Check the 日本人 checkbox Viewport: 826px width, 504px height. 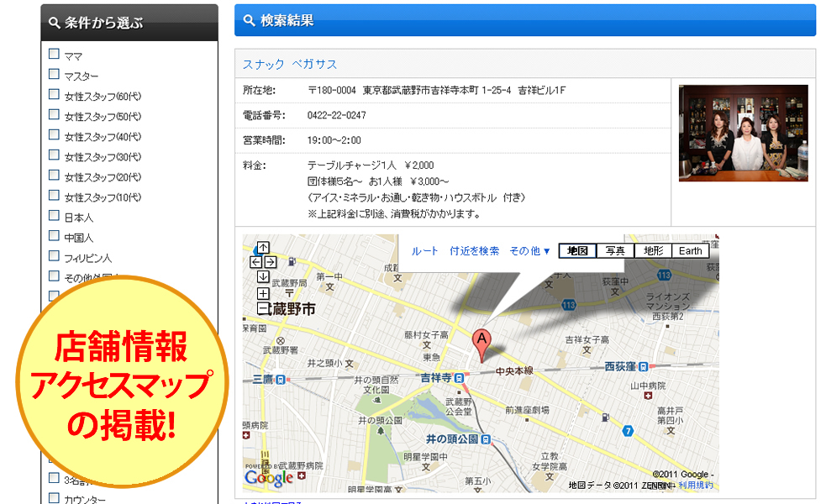[54, 215]
